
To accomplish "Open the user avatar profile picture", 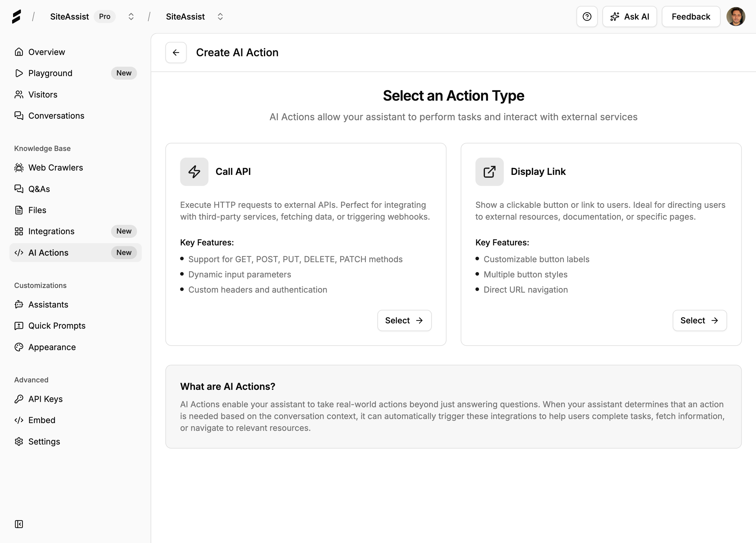I will [735, 17].
